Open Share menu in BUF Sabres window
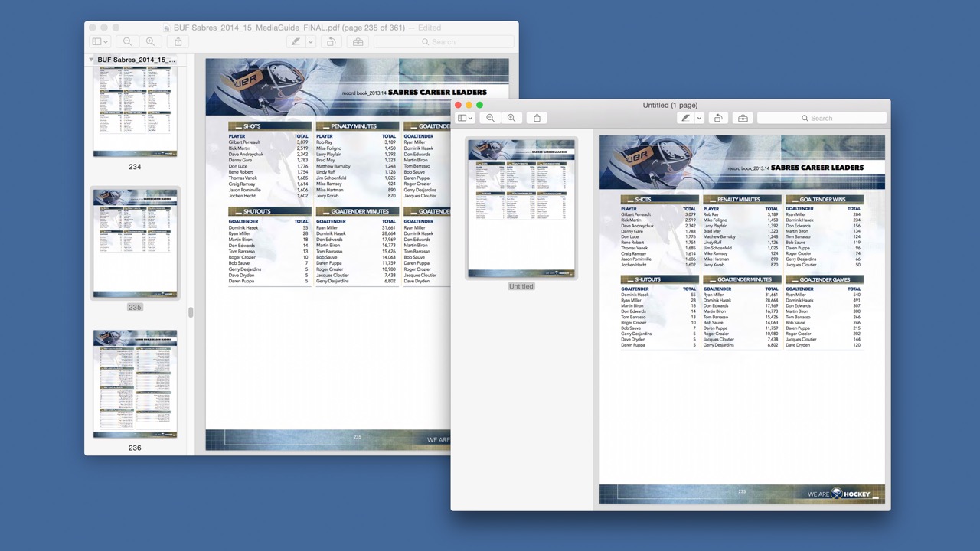This screenshot has width=980, height=551. (178, 41)
